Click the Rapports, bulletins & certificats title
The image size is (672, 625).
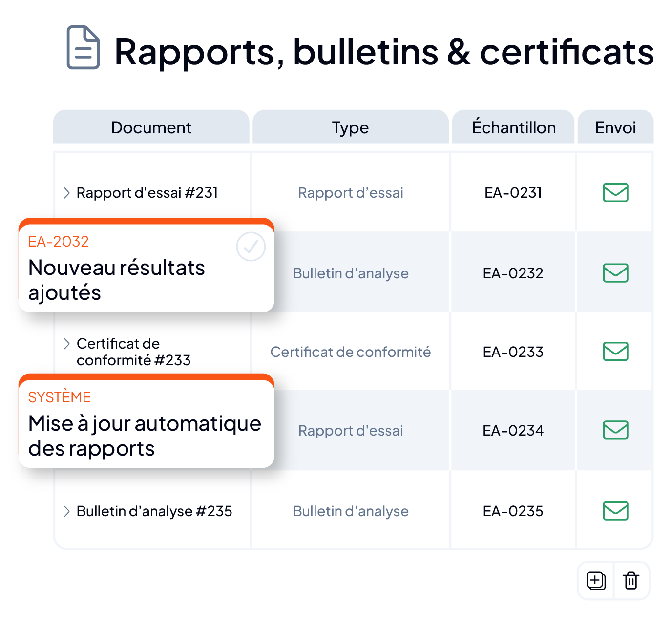[384, 52]
